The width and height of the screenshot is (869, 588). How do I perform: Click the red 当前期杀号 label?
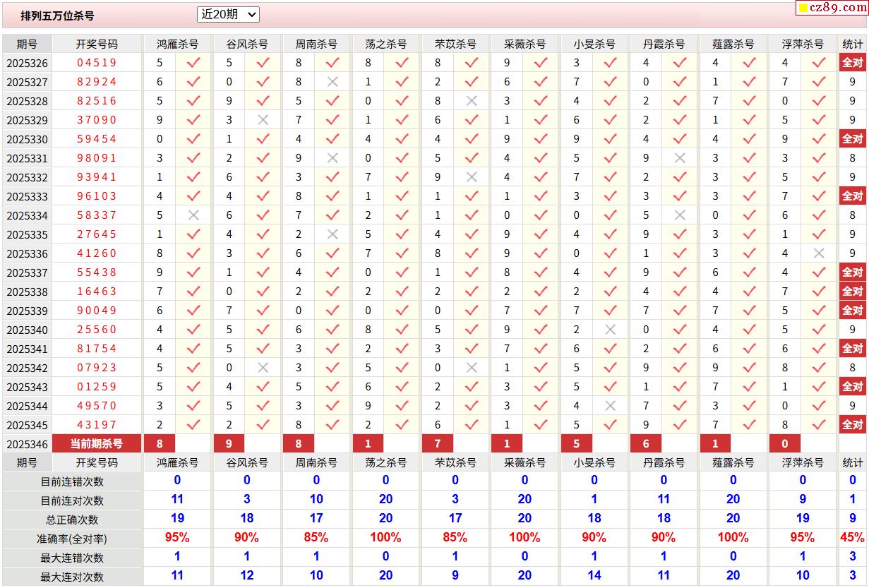[97, 443]
